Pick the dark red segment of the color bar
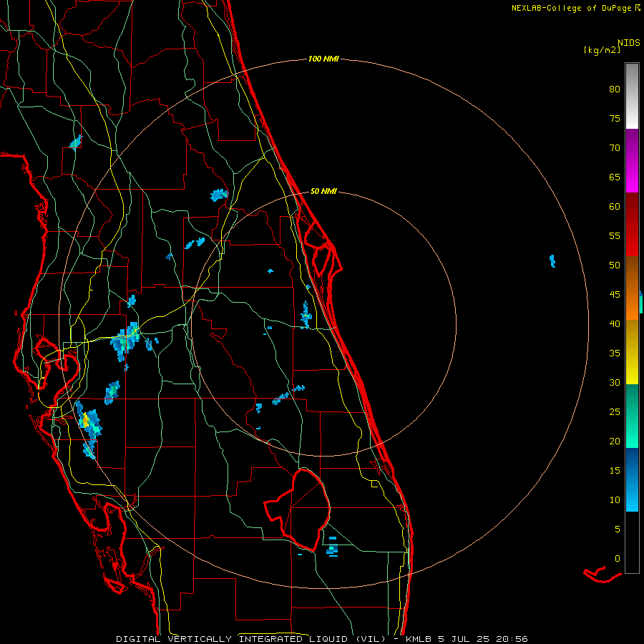Screen dimensions: 644x644 632,225
